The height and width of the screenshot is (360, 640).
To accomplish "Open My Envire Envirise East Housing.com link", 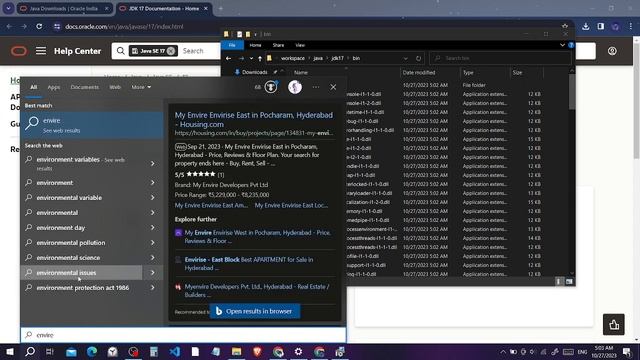I will 253,120.
